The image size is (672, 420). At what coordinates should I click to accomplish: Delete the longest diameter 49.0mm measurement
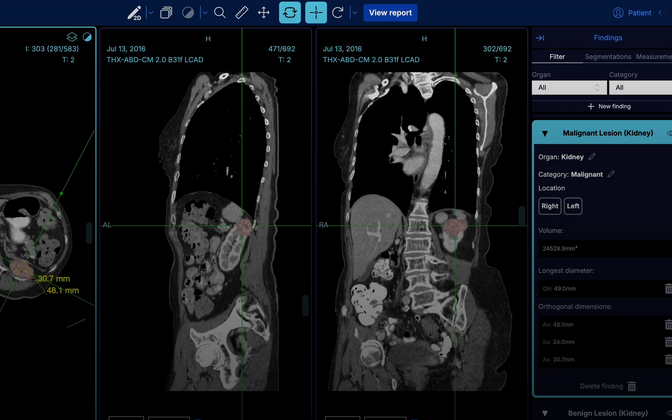(x=668, y=288)
